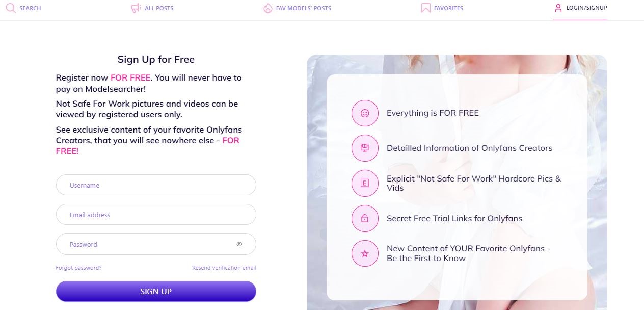Click the flame Fav Models' Posts icon
Image resolution: width=644 pixels, height=310 pixels.
click(268, 8)
